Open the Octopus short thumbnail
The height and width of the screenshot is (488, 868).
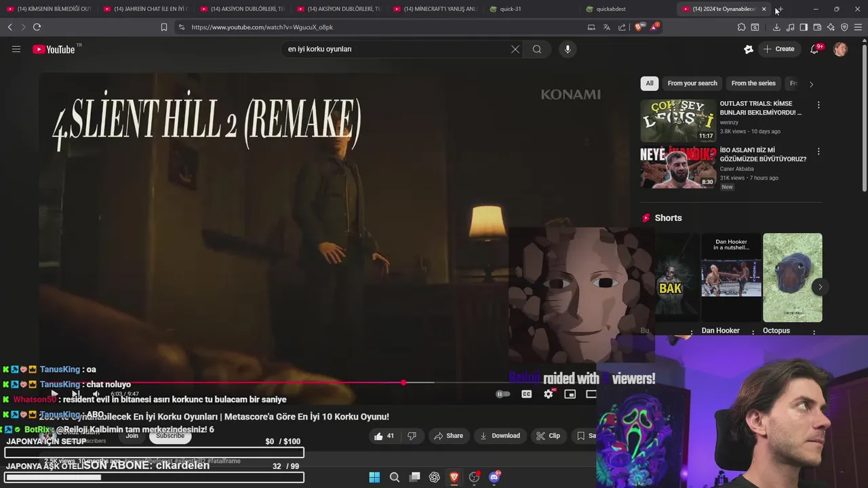(x=792, y=278)
